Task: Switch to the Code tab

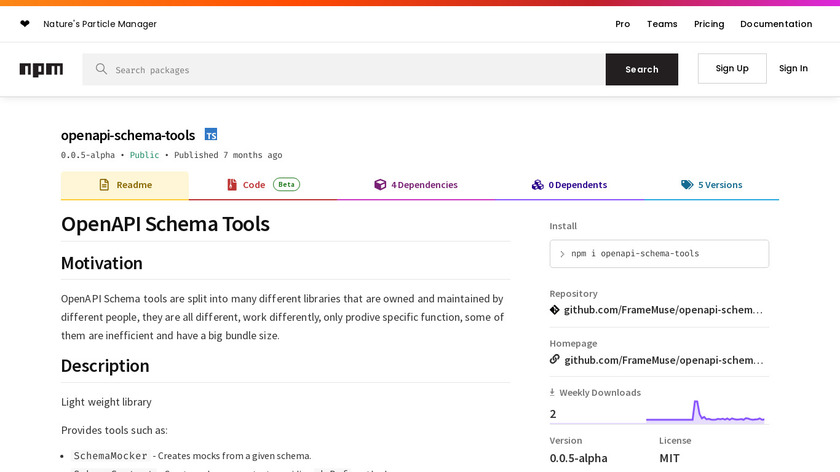Action: tap(262, 185)
